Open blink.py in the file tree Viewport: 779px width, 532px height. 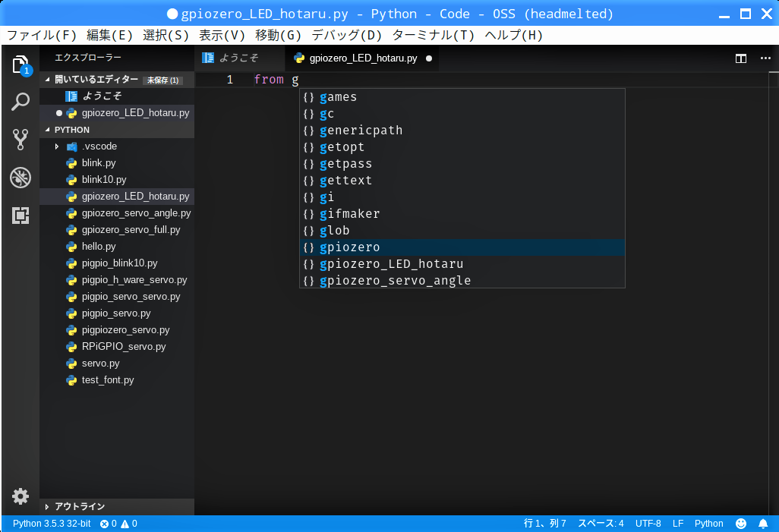pos(117,163)
